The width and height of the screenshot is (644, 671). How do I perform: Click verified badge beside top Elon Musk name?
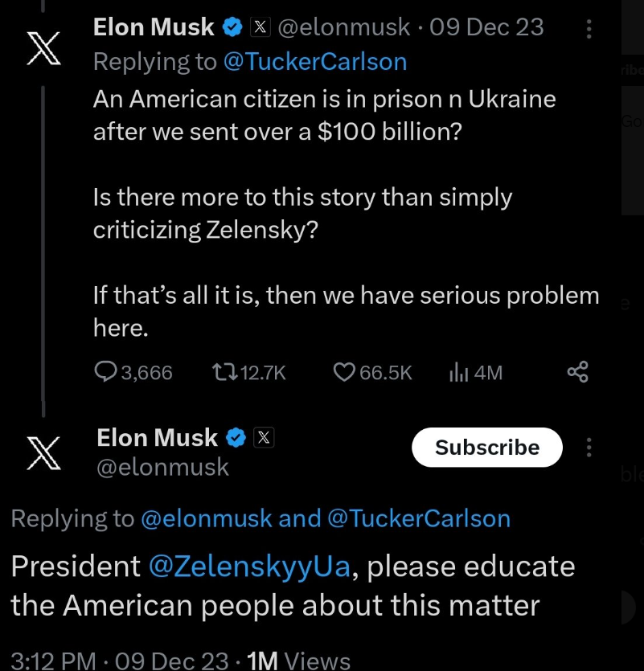pos(232,27)
